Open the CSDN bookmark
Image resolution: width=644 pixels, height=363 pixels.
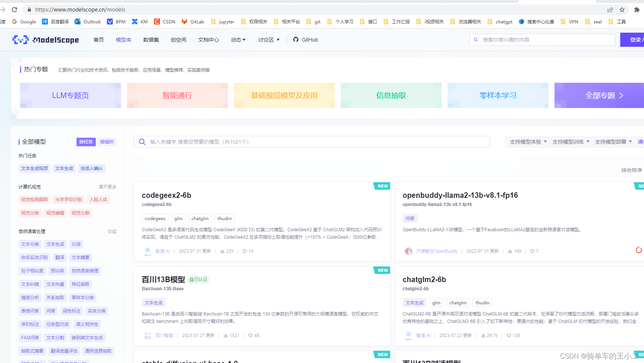[165, 22]
